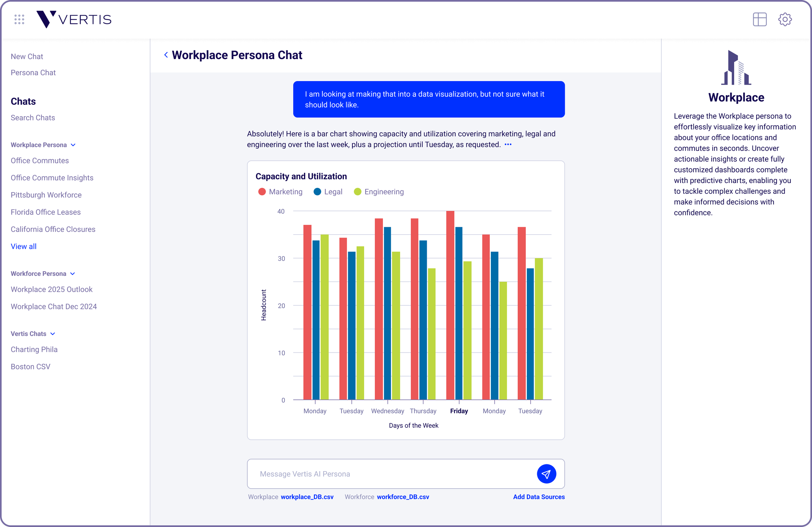Open the settings gear icon
The image size is (812, 527).
point(785,19)
